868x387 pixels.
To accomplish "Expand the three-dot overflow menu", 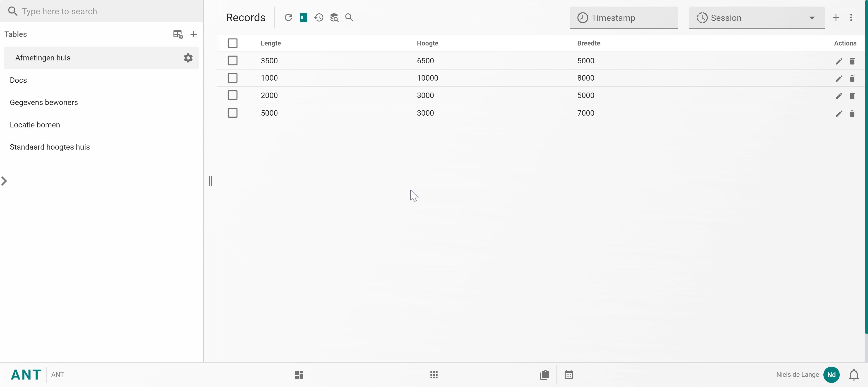I will pyautogui.click(x=851, y=17).
